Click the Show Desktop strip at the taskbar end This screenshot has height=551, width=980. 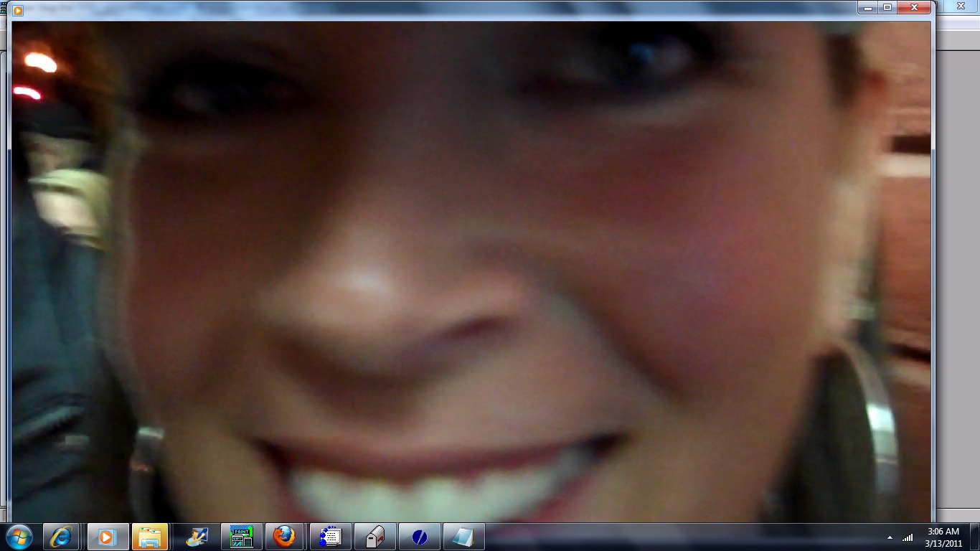[976, 537]
